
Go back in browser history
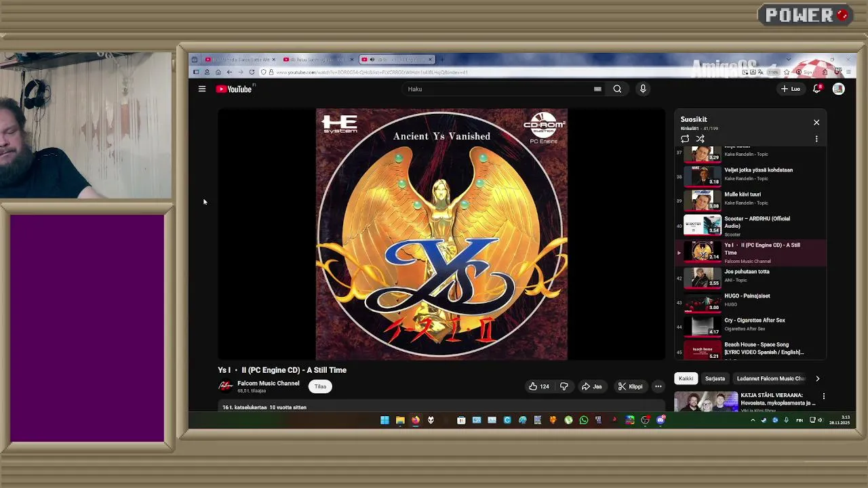pyautogui.click(x=229, y=72)
